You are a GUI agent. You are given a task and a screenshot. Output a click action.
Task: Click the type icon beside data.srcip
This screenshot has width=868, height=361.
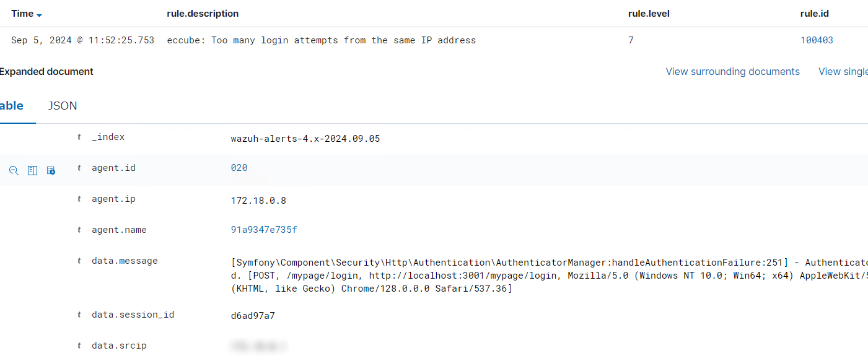point(79,346)
